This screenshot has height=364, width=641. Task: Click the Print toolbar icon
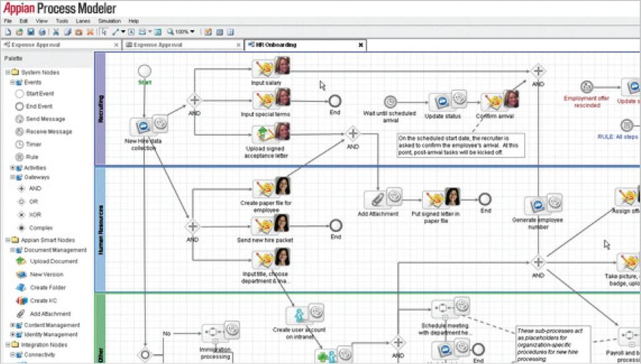click(x=42, y=32)
